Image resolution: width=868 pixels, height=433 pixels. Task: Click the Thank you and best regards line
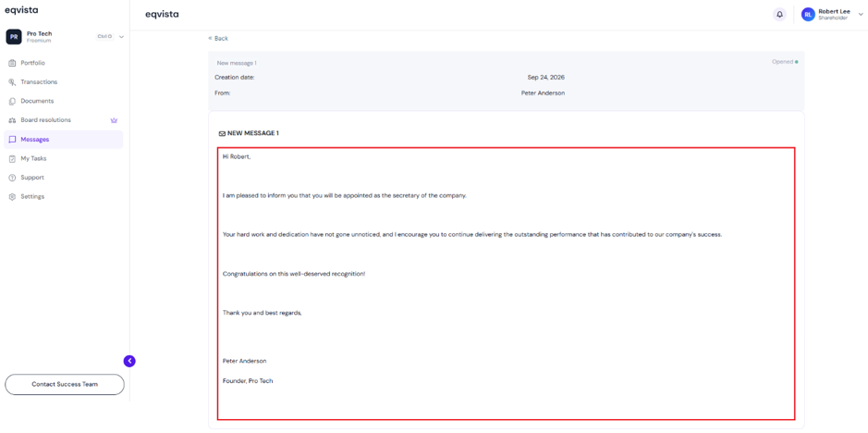click(x=263, y=313)
